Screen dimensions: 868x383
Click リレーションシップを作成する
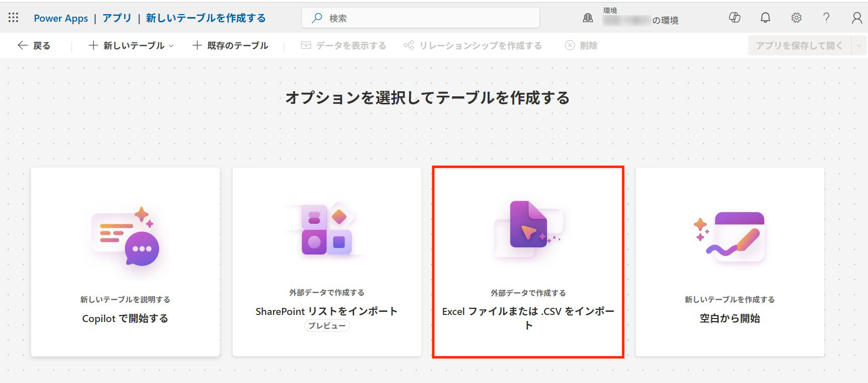click(473, 45)
